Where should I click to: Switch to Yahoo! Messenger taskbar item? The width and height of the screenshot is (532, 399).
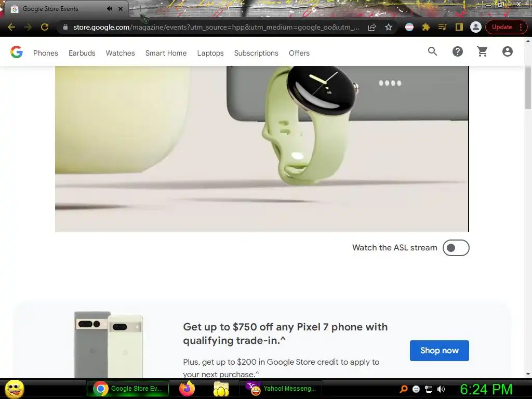(281, 389)
